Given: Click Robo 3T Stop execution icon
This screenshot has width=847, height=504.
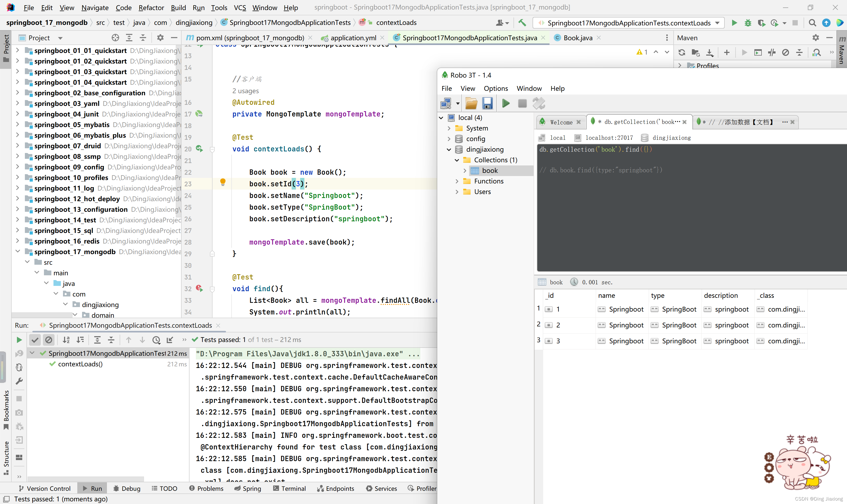Looking at the screenshot, I should pos(522,103).
